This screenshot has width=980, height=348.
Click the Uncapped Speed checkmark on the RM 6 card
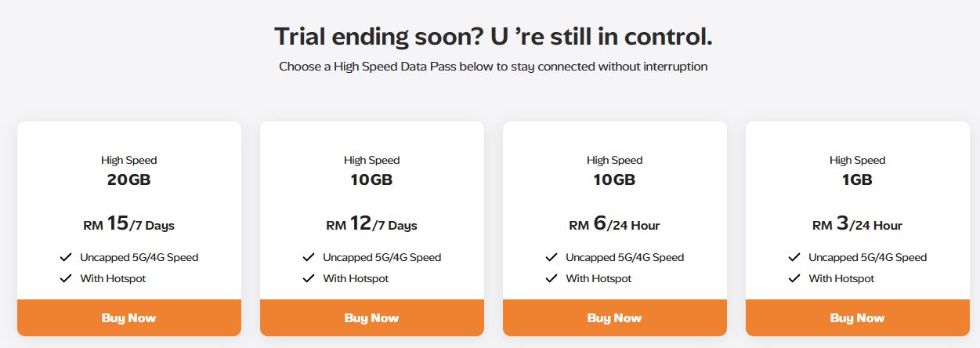(x=551, y=257)
